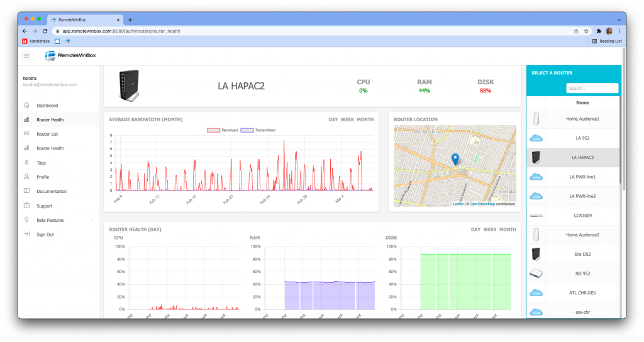The width and height of the screenshot is (644, 342).
Task: Click the browser forward arrow
Action: click(35, 31)
